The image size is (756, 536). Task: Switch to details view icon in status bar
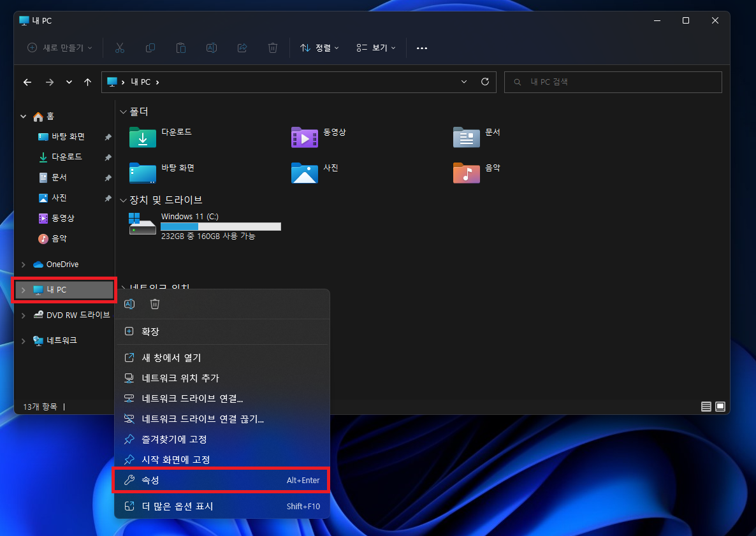(x=706, y=407)
